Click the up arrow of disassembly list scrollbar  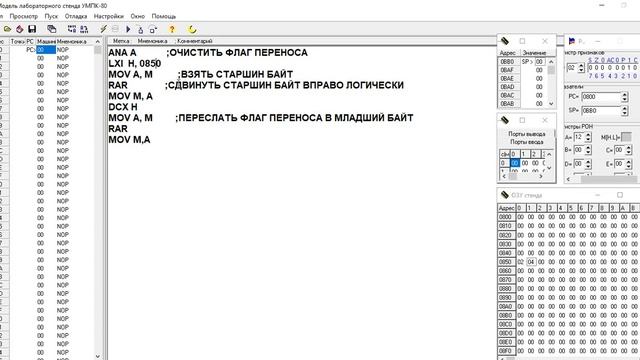pyautogui.click(x=98, y=42)
